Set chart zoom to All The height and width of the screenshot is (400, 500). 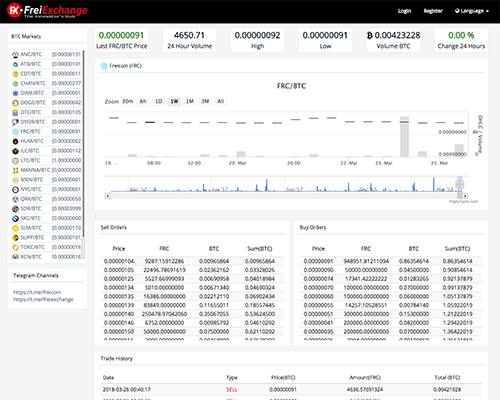click(221, 101)
